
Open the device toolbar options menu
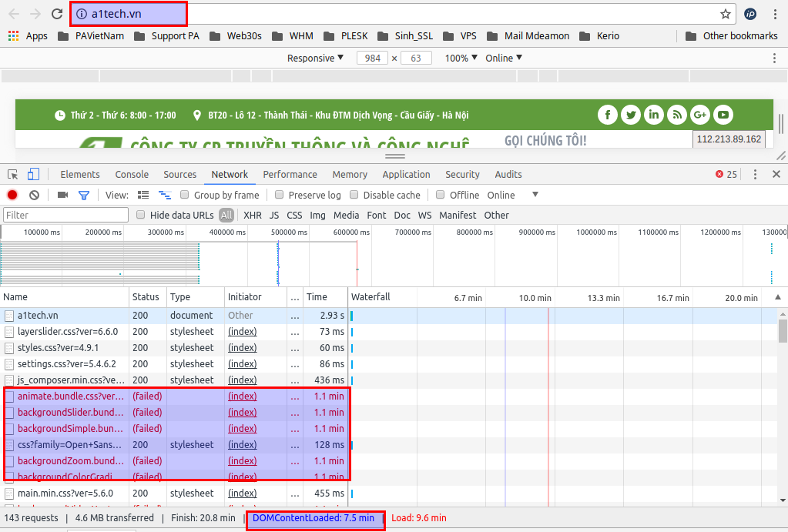coord(774,59)
